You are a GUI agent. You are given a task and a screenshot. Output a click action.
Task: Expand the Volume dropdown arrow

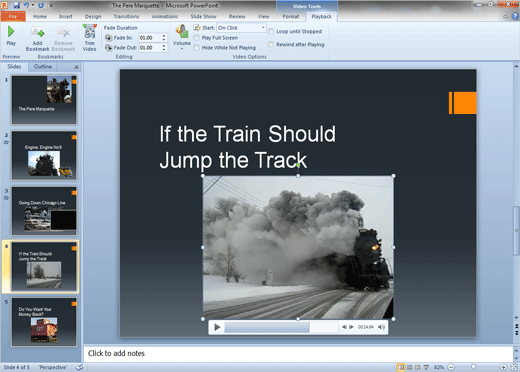tap(182, 49)
